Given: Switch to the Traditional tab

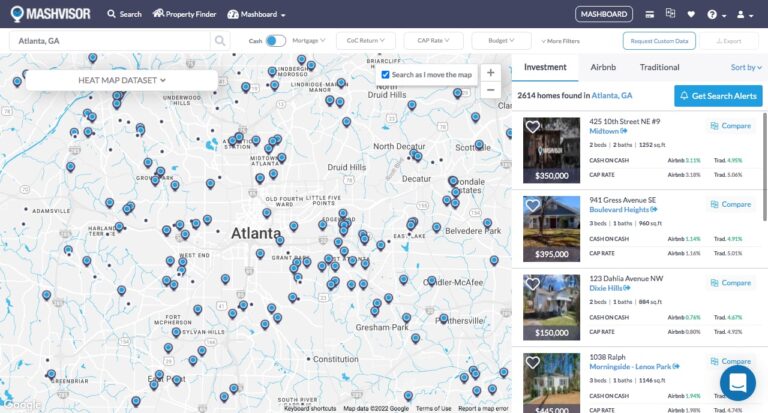Looking at the screenshot, I should pyautogui.click(x=659, y=67).
